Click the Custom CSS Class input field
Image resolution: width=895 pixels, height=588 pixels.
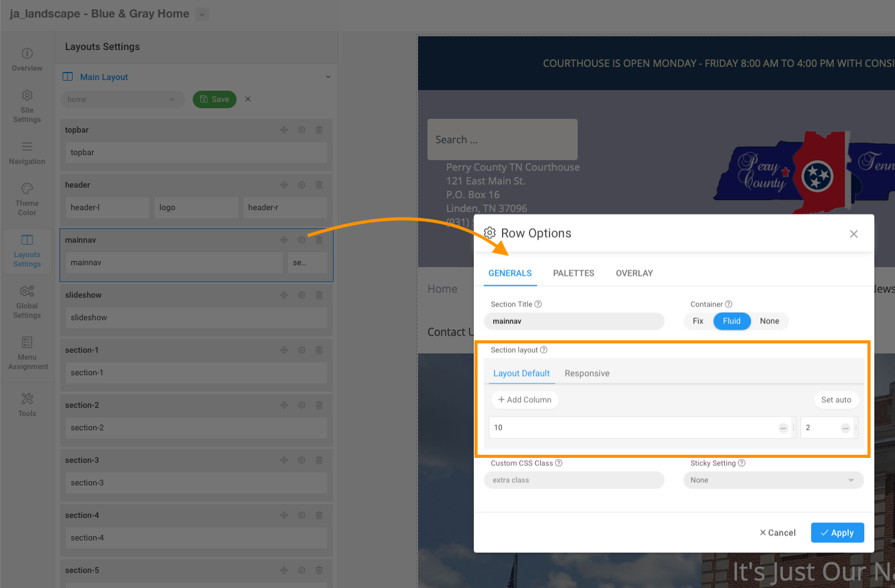pos(574,480)
